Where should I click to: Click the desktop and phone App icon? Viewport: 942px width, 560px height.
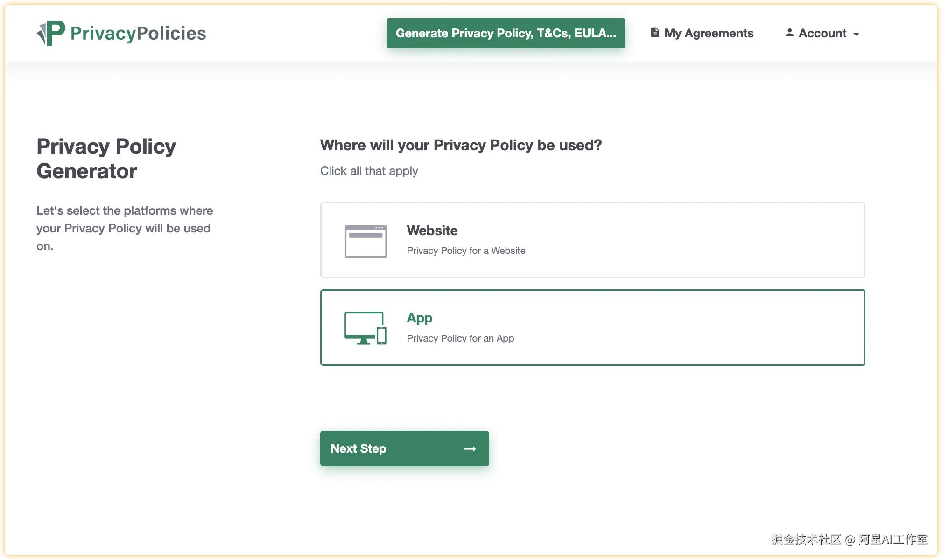coord(365,328)
